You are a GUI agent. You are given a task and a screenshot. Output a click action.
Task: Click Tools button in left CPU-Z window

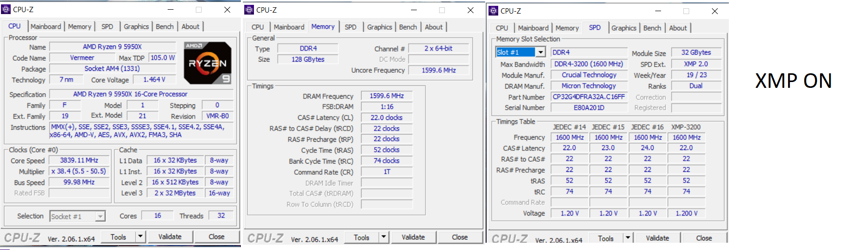(118, 237)
